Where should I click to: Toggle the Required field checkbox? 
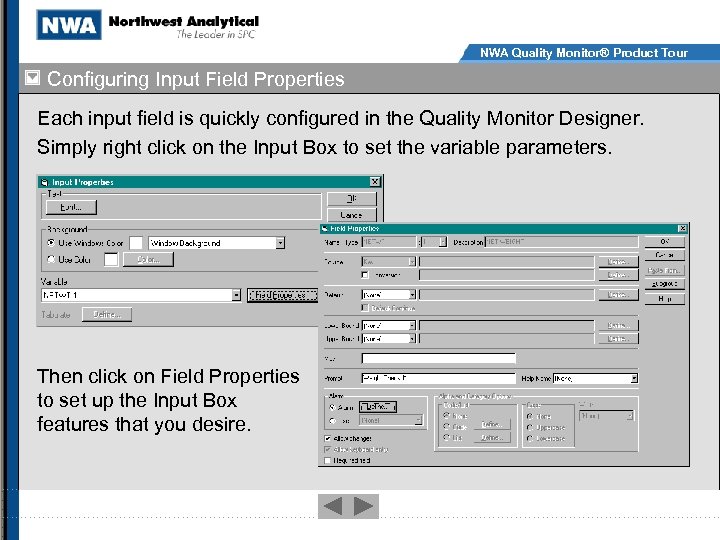click(x=327, y=460)
